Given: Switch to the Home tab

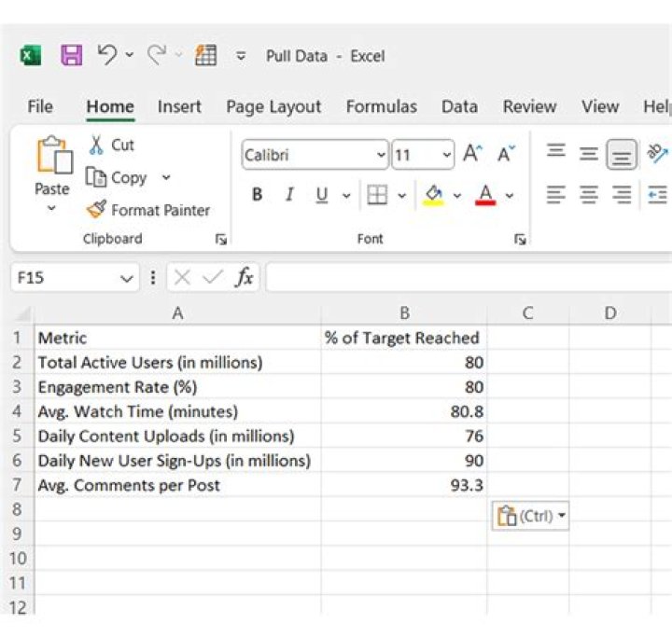Looking at the screenshot, I should (110, 106).
